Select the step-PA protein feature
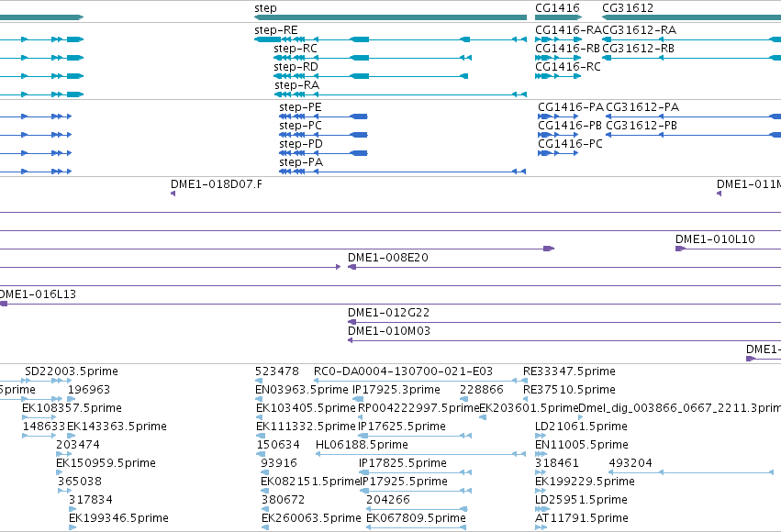 pyautogui.click(x=402, y=172)
